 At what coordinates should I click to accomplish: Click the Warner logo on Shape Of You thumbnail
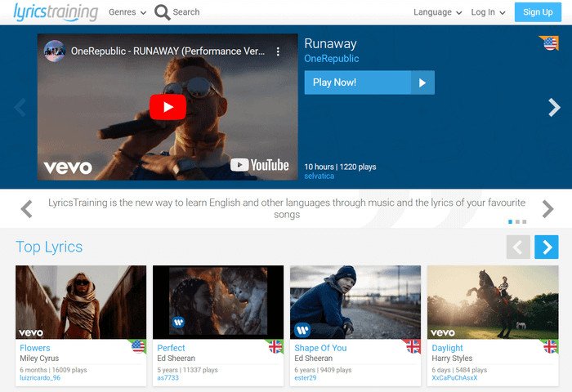point(302,331)
